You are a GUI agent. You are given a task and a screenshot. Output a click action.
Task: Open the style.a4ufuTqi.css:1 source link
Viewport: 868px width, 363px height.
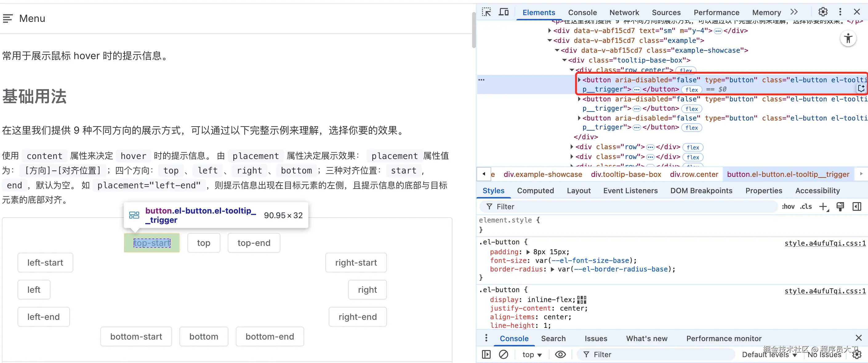pos(825,243)
